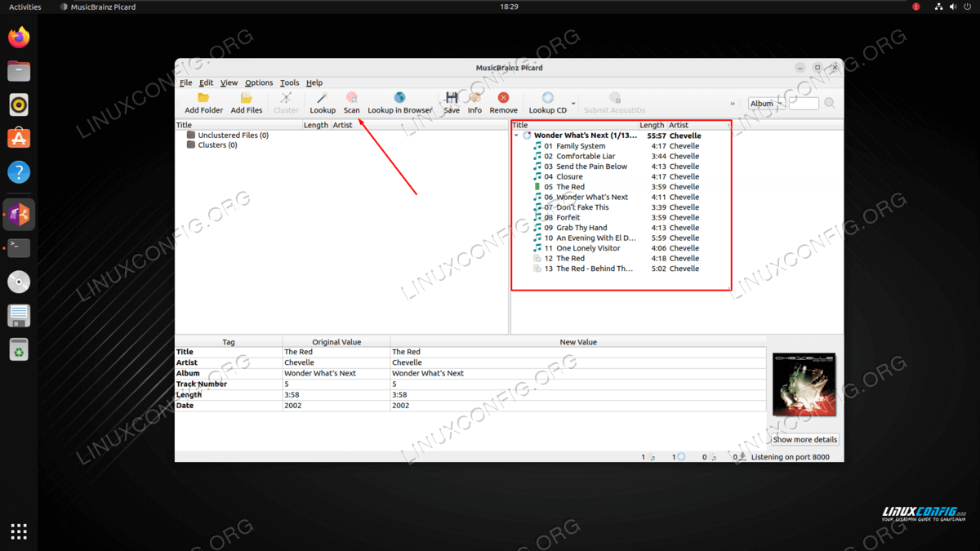Screen dimensions: 980x551
Task: Open the File menu
Action: coord(185,82)
